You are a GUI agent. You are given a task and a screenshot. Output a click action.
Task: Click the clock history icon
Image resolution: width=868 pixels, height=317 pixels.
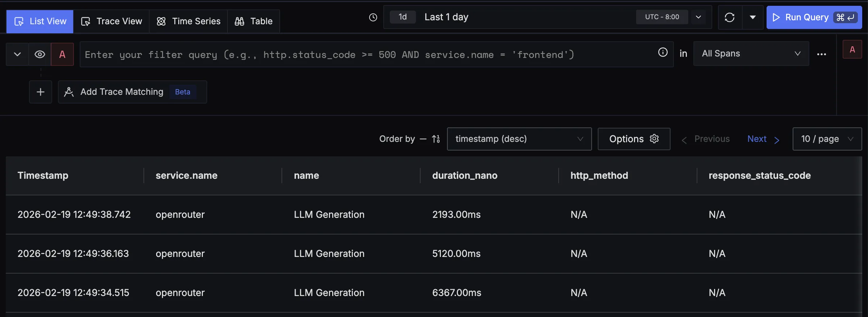pyautogui.click(x=373, y=17)
